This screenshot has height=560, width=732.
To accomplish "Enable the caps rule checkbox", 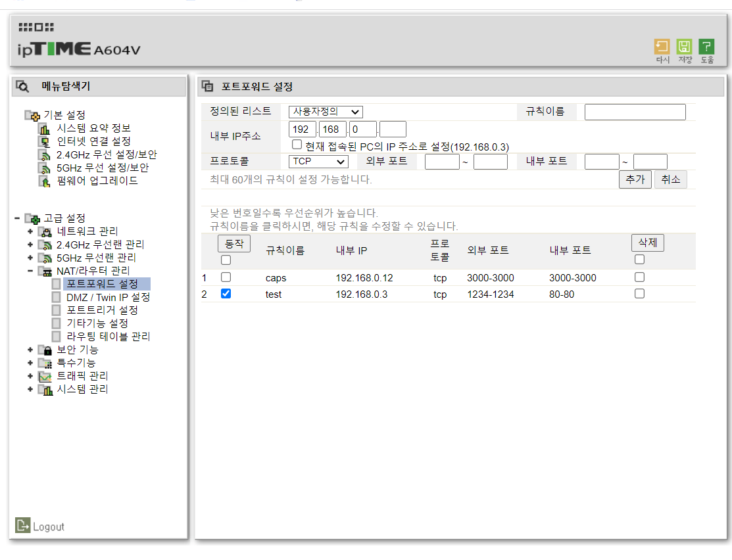I will 226,277.
